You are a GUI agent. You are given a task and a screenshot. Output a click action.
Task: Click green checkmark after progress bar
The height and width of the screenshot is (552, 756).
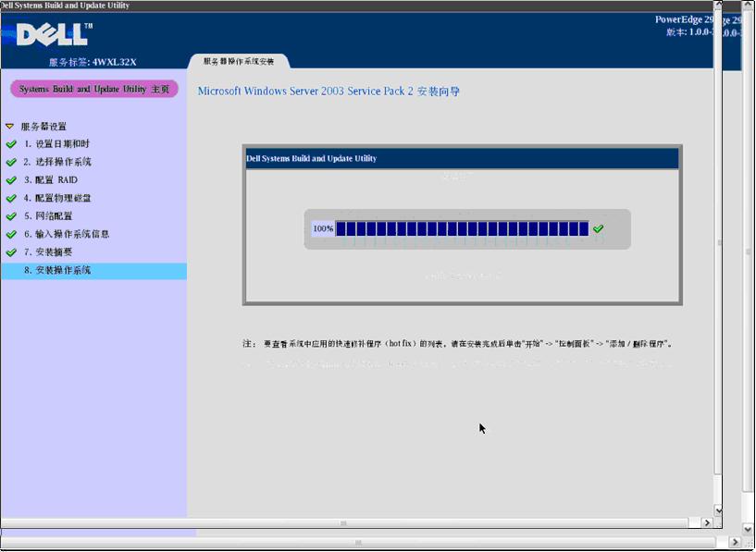tap(598, 228)
